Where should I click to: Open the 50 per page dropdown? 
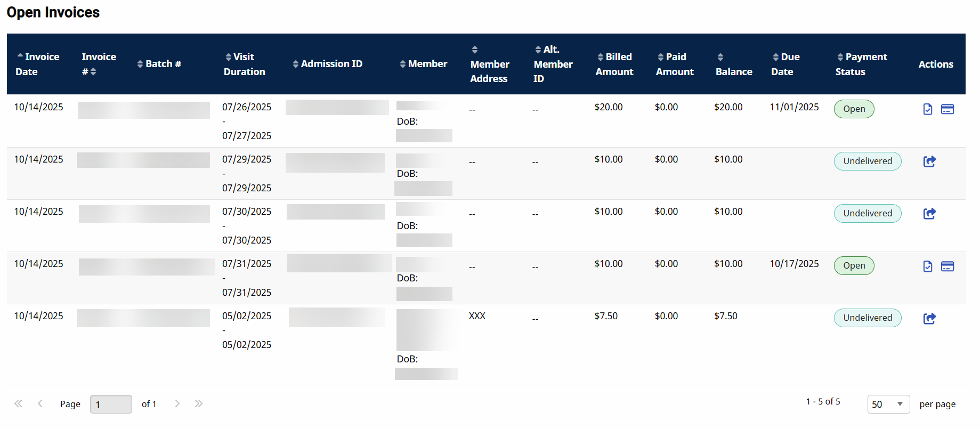click(x=888, y=404)
